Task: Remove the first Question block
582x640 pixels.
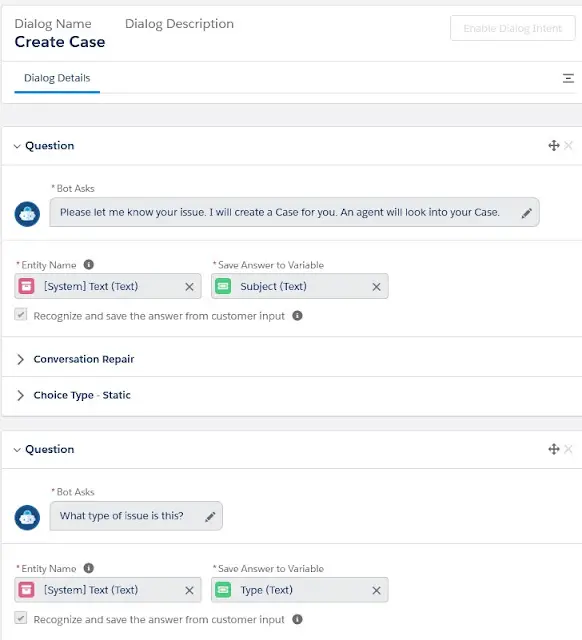Action: pyautogui.click(x=568, y=145)
